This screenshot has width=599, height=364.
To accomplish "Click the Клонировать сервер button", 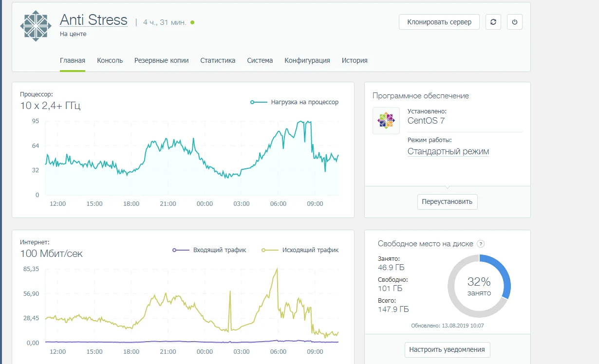I will (x=439, y=22).
